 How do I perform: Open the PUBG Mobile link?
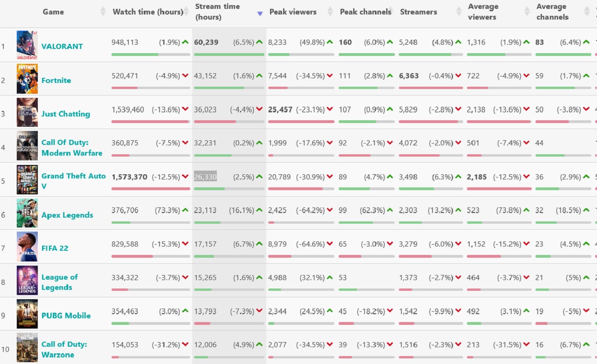click(66, 316)
